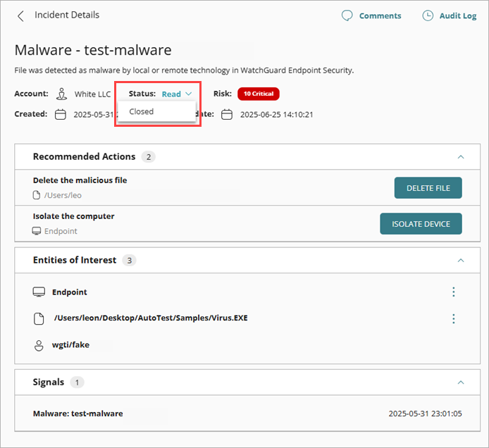Open the Comments link
The width and height of the screenshot is (489, 448).
[380, 15]
